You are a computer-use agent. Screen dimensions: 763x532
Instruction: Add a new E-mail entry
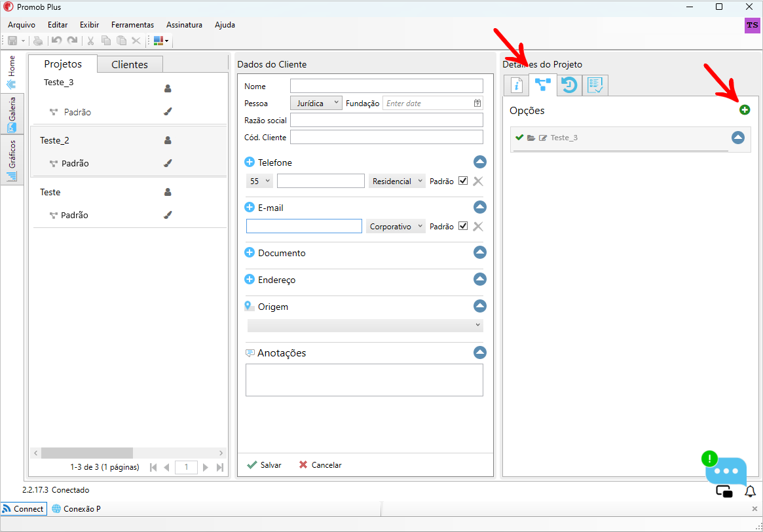coord(250,207)
